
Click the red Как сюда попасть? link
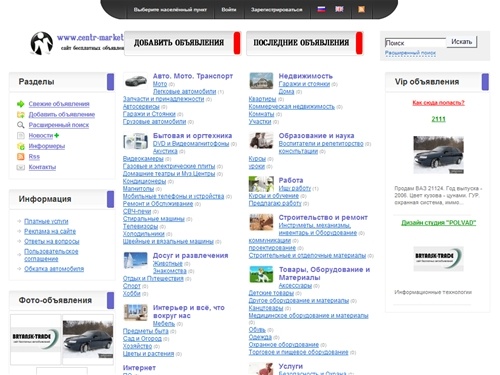(x=438, y=103)
